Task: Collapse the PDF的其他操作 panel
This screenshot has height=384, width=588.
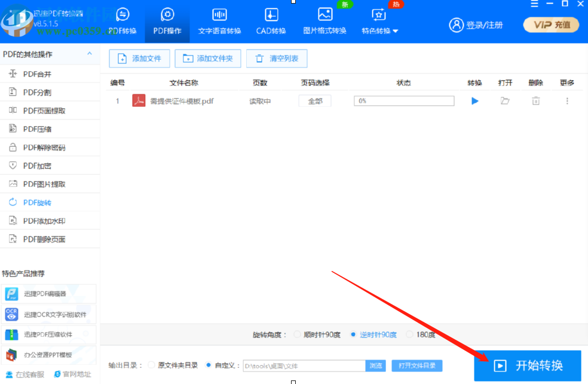Action: coord(91,54)
